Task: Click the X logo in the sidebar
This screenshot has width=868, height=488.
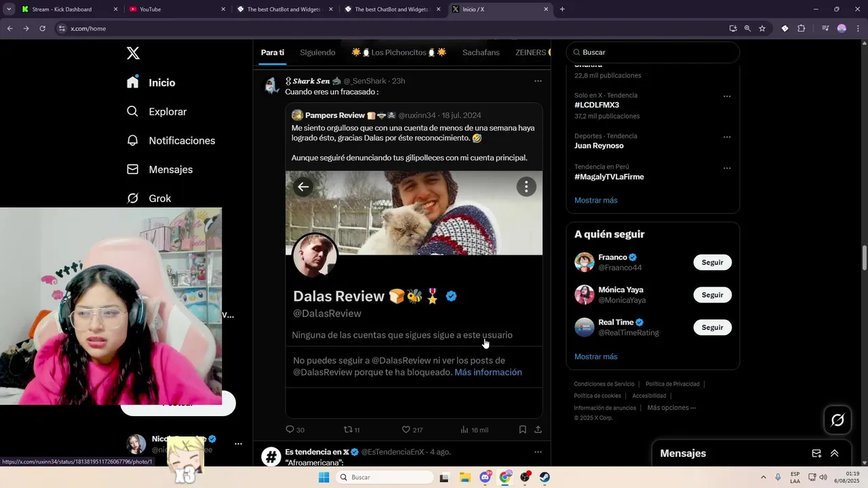Action: (133, 54)
